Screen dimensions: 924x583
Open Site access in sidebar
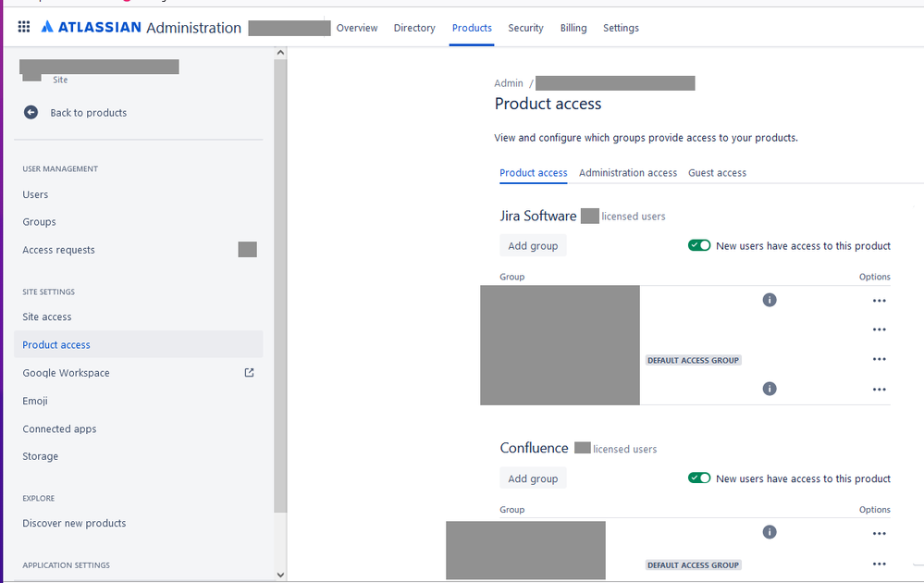pos(46,316)
